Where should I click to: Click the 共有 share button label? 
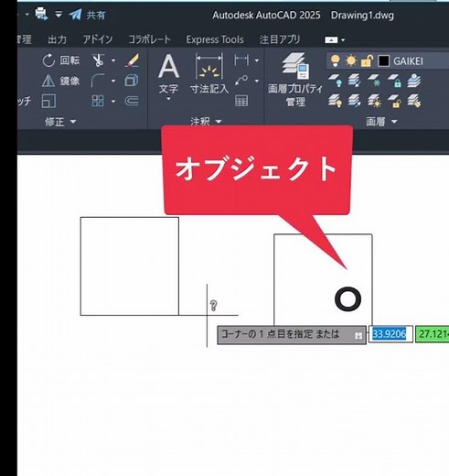(96, 15)
